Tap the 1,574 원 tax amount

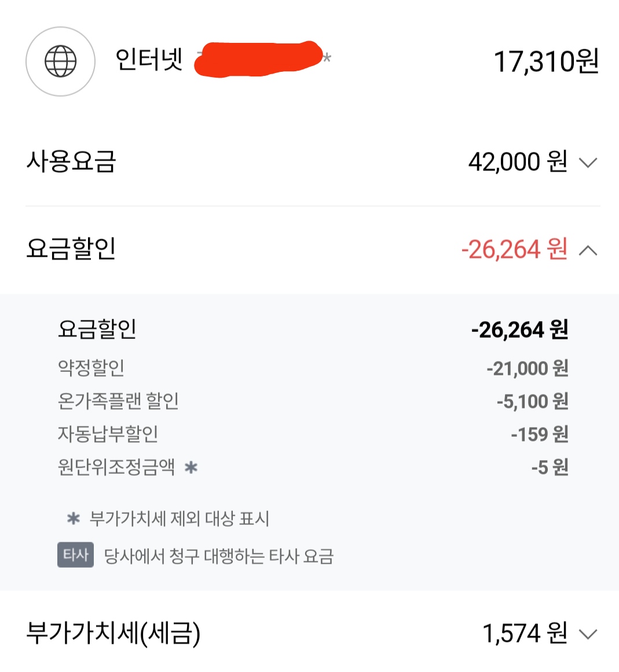(525, 633)
